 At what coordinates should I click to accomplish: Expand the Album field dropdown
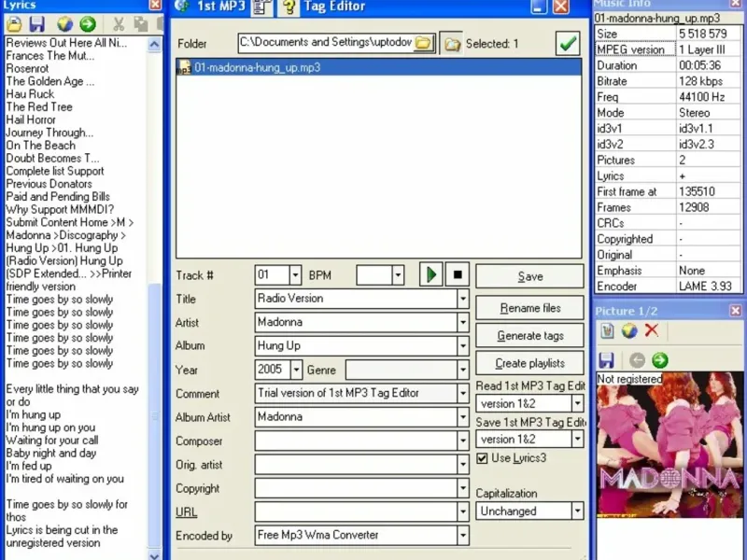point(462,345)
